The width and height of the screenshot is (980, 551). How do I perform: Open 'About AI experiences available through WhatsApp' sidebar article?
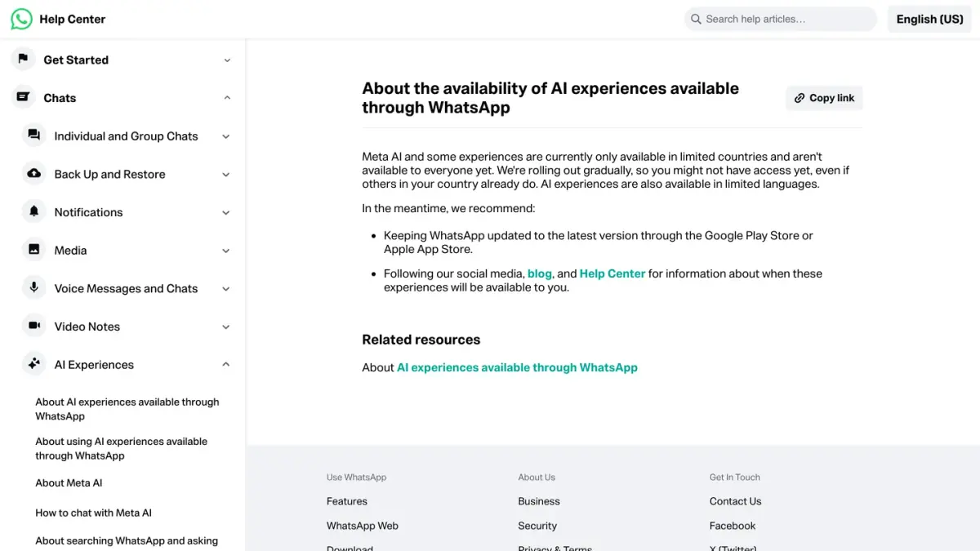coord(127,409)
